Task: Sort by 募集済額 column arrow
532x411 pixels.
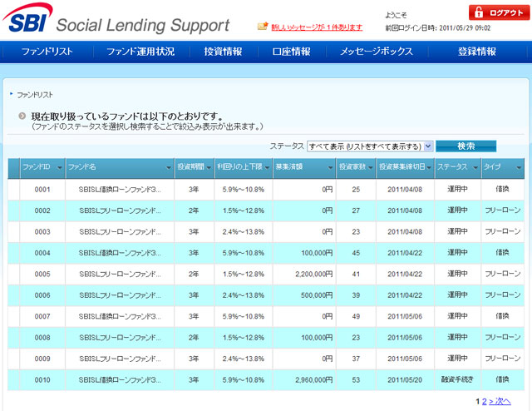Action: click(x=330, y=167)
